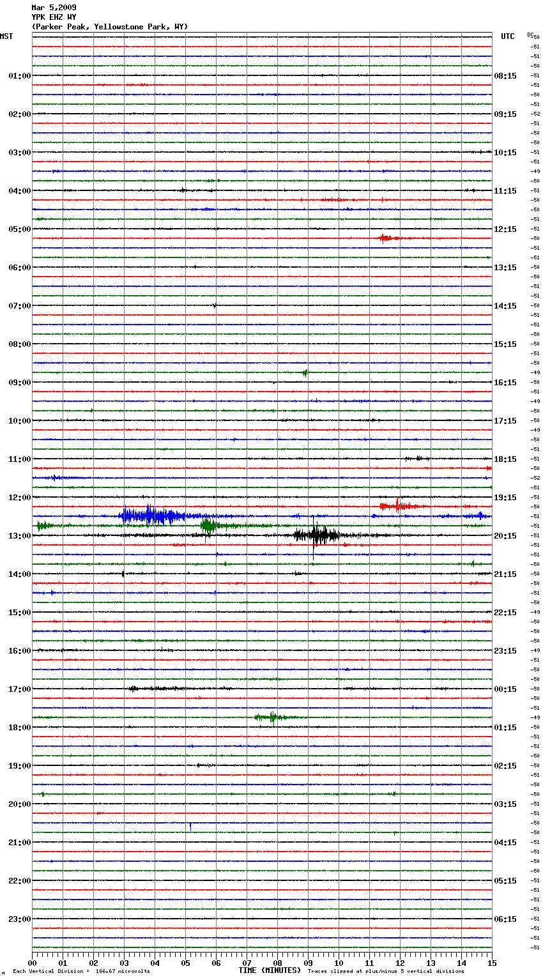
Task: Click the date text "Mar 5,2009"
Action: (54, 8)
